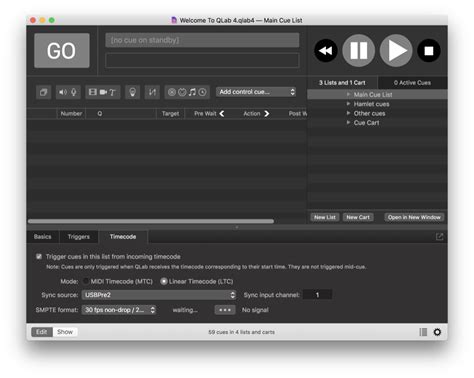Viewport: 474px width, 378px height.
Task: Expand the Cue Cart triangle
Action: (x=348, y=123)
